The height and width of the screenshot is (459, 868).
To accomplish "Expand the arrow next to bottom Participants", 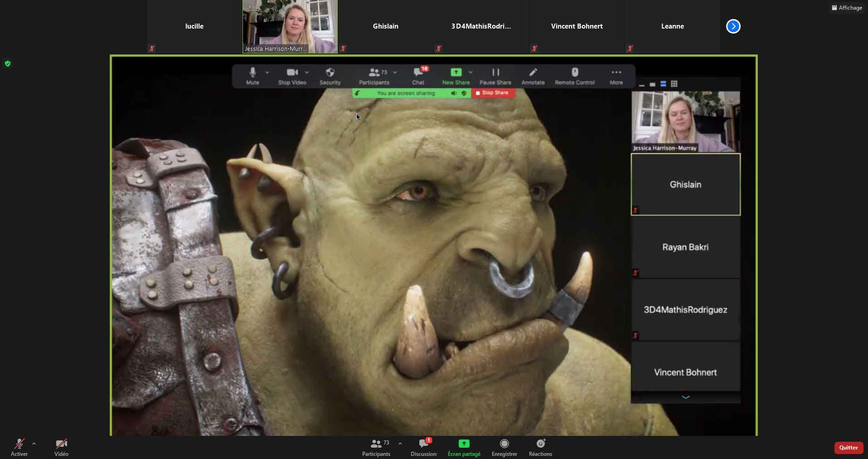I will [400, 444].
